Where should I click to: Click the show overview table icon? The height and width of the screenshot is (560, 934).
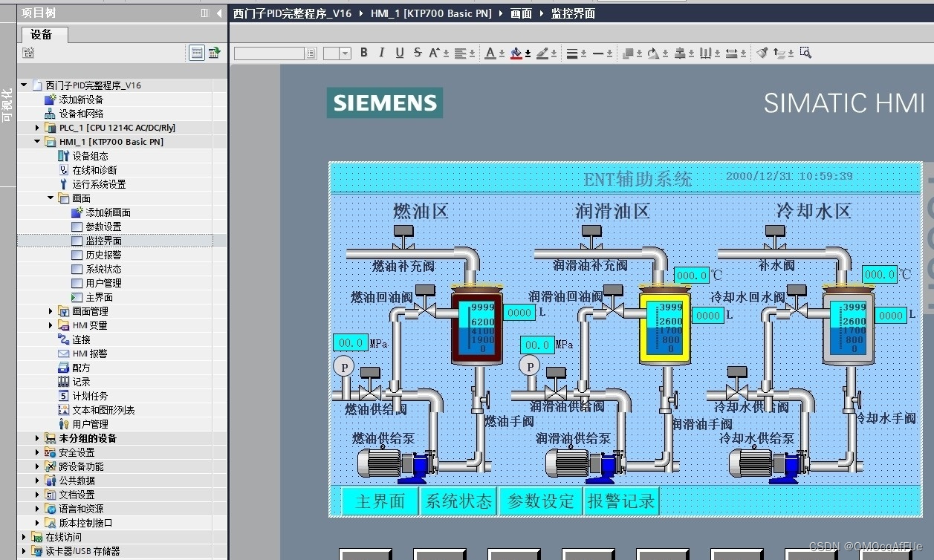tap(197, 53)
